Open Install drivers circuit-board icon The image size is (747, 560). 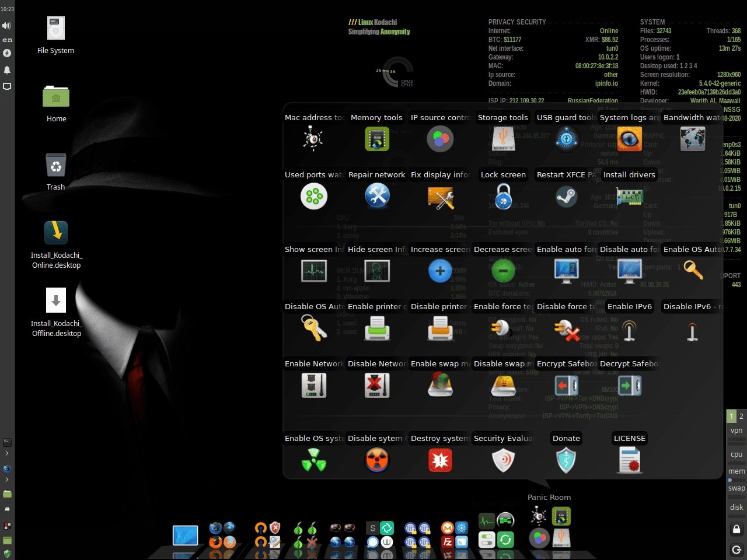click(630, 197)
